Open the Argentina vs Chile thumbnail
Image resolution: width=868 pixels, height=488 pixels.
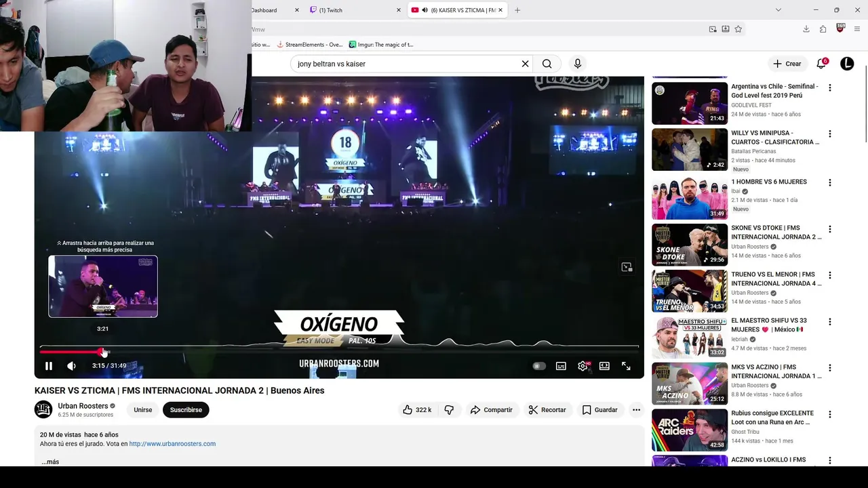pyautogui.click(x=690, y=103)
